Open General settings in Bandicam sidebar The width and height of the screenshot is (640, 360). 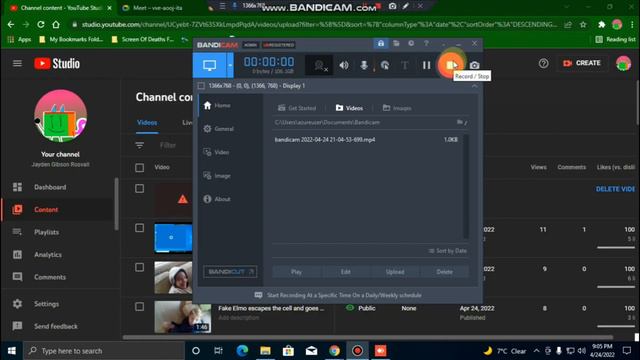[219, 129]
